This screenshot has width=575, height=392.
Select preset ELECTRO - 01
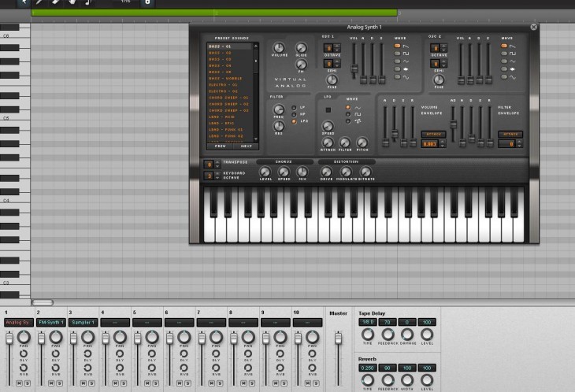[223, 85]
